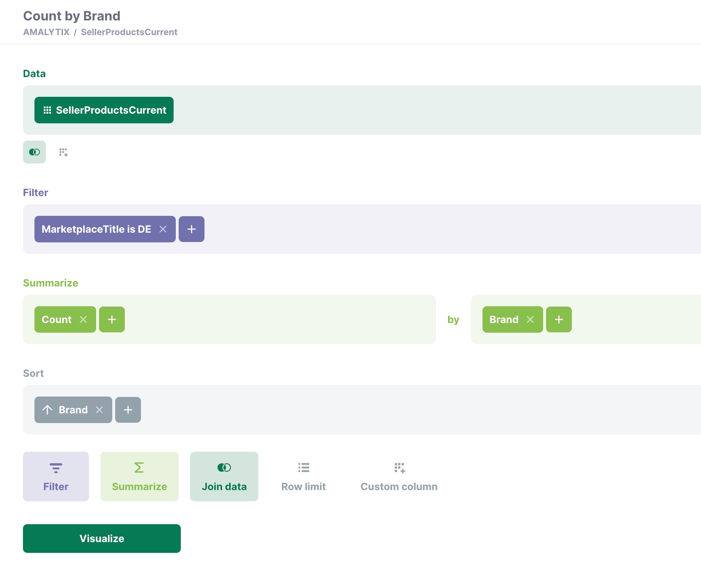Open the SellerProductsCurrent breadcrumb link

pyautogui.click(x=129, y=32)
